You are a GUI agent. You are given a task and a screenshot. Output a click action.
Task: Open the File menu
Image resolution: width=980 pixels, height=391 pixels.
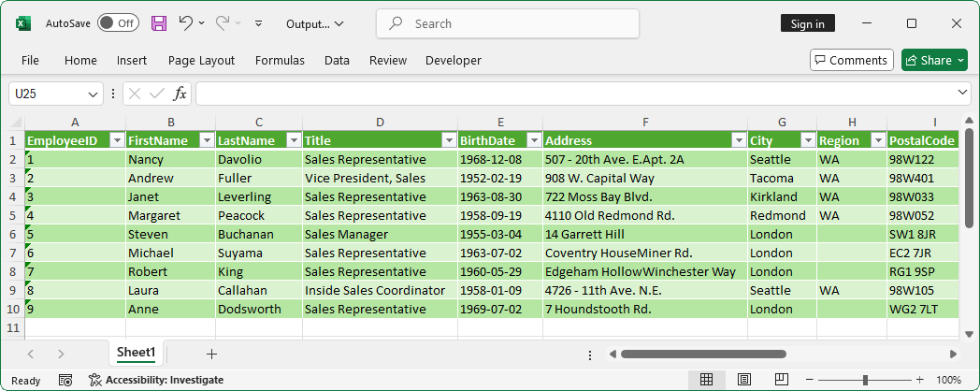[30, 60]
